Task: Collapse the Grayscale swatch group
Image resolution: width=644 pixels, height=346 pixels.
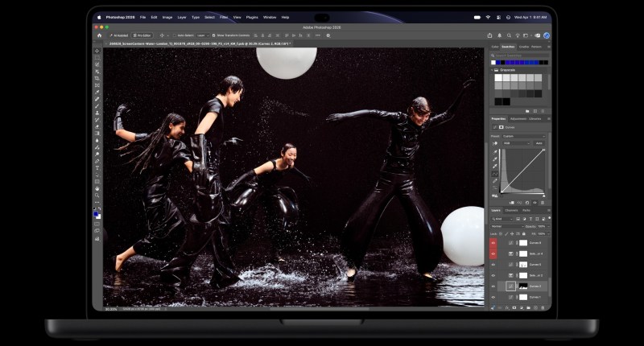Action: 492,70
